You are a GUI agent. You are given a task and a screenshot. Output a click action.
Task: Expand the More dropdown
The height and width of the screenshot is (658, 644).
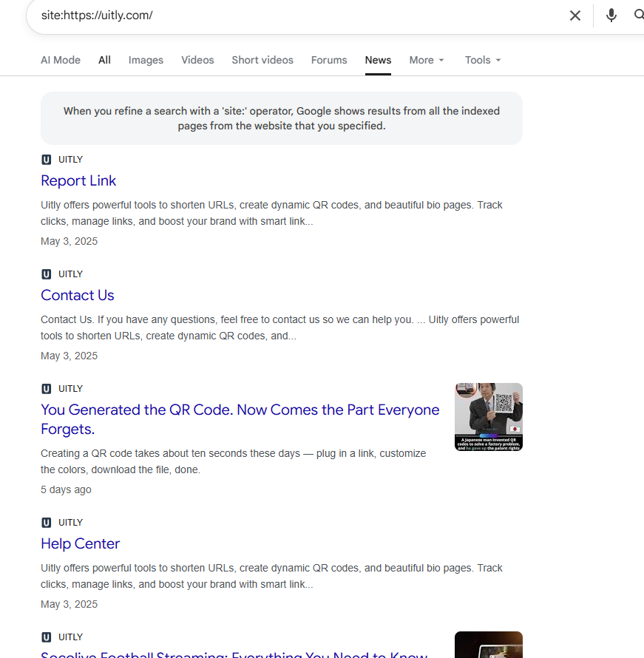click(x=427, y=60)
